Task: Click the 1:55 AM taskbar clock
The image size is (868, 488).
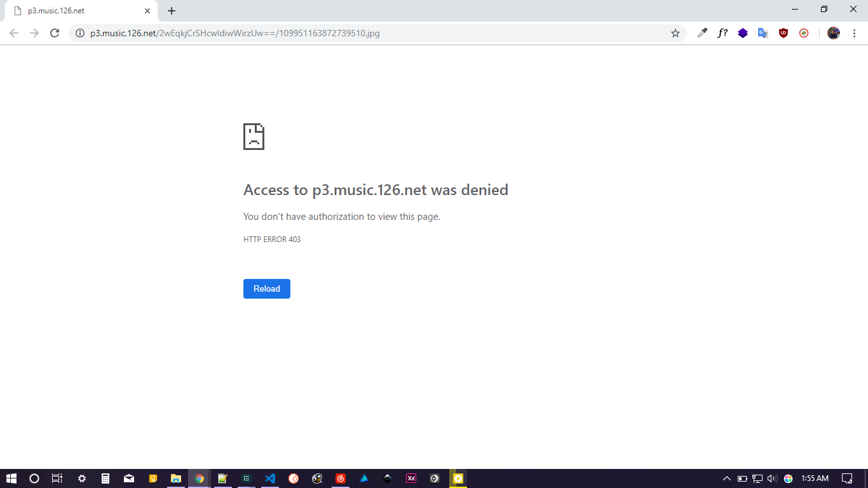Action: pyautogui.click(x=815, y=478)
